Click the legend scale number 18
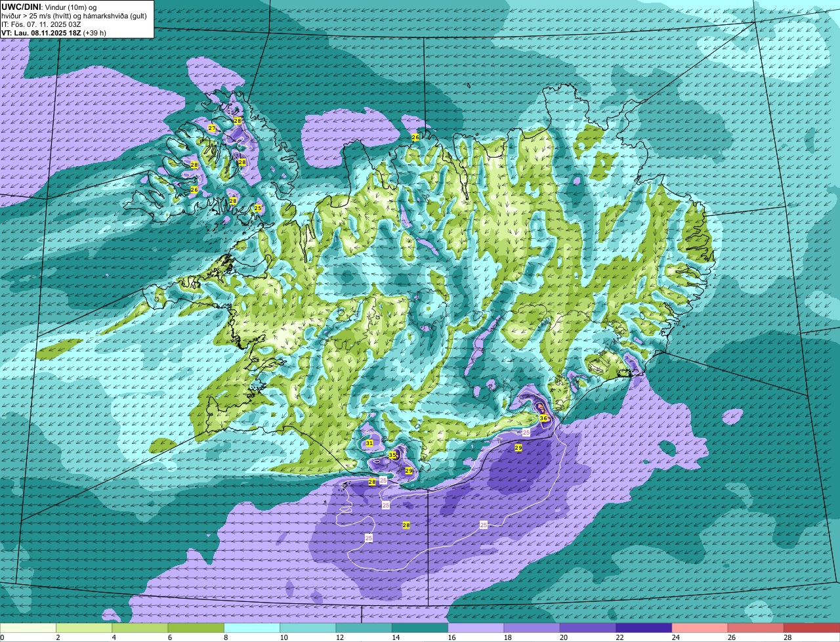 (507, 637)
